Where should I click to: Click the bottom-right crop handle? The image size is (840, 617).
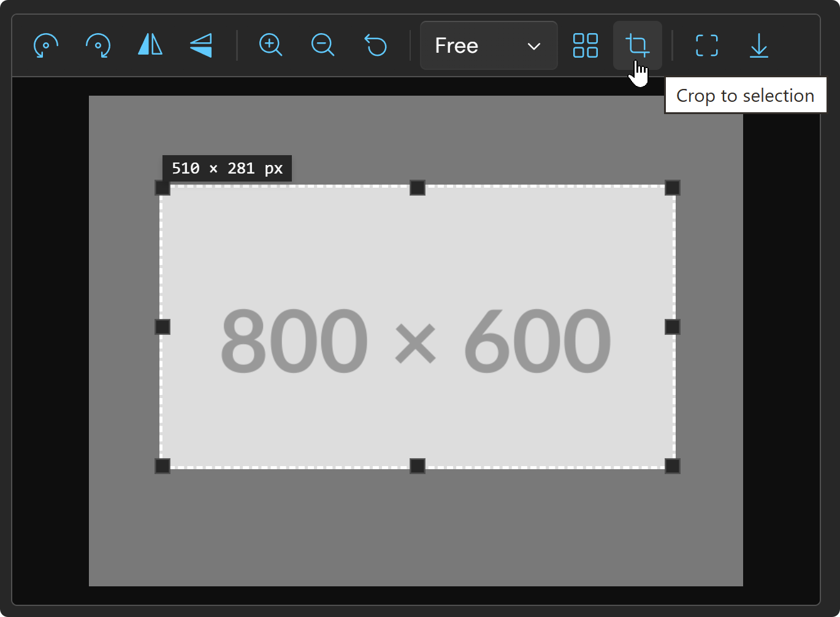click(673, 466)
